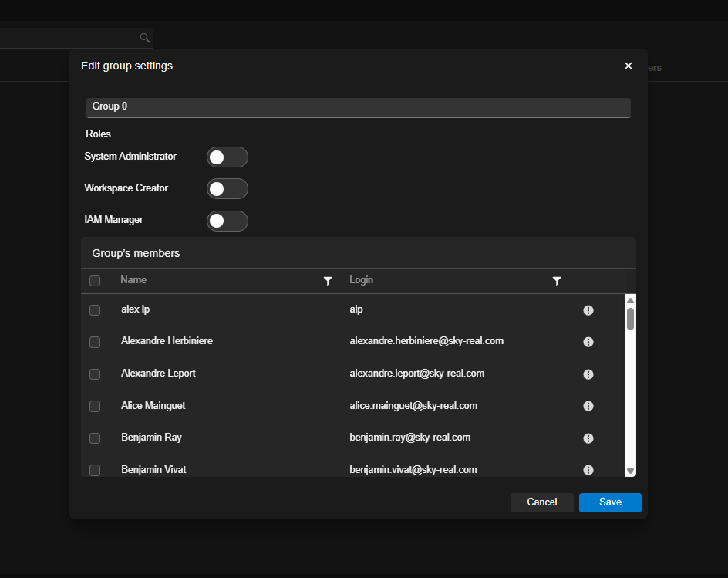This screenshot has width=728, height=578.
Task: Filter members by Name column
Action: coord(328,281)
